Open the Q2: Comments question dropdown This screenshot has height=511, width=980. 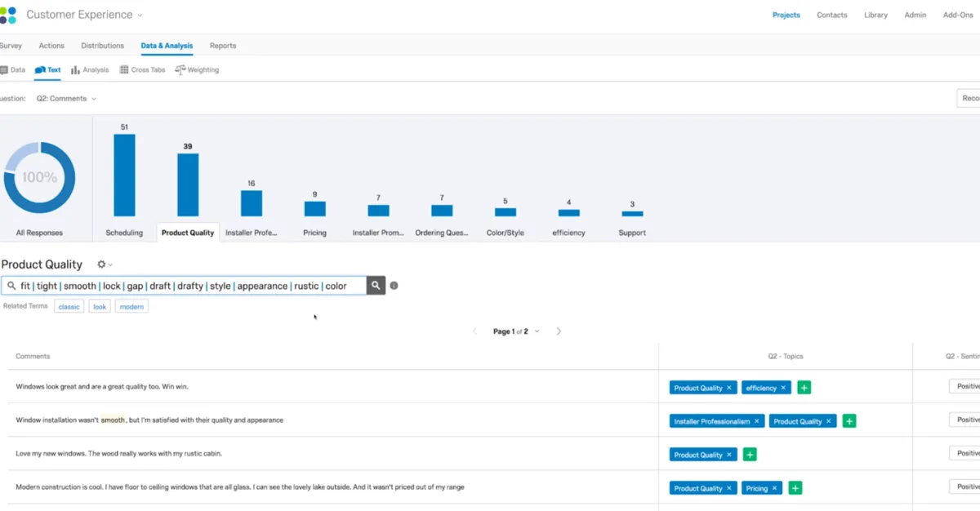click(x=66, y=99)
